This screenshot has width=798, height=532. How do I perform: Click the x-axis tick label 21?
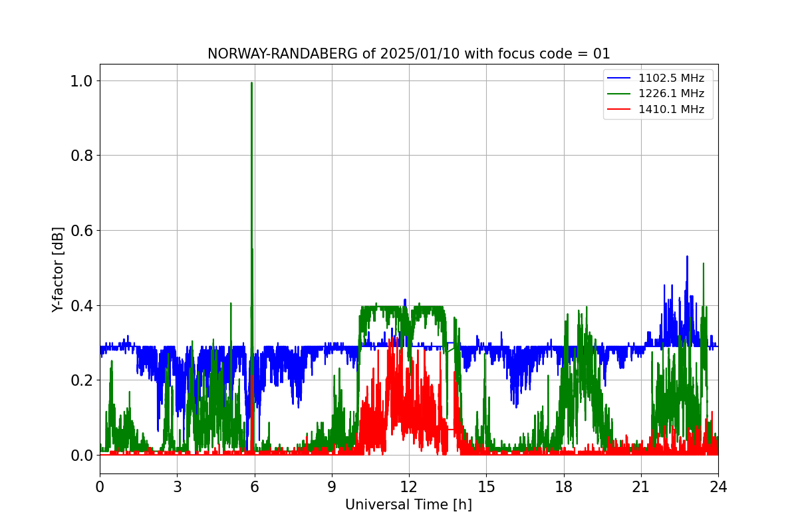640,487
